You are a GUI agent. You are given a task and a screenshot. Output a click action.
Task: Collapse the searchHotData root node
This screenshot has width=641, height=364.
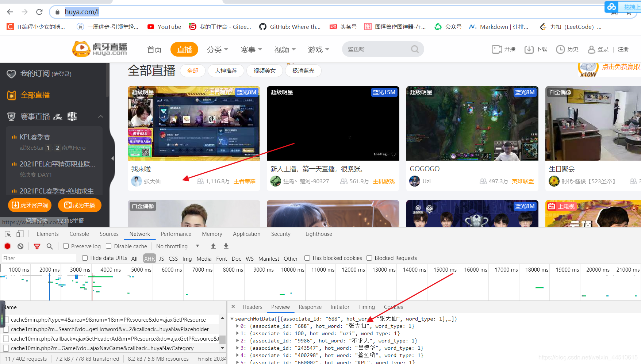click(x=232, y=319)
